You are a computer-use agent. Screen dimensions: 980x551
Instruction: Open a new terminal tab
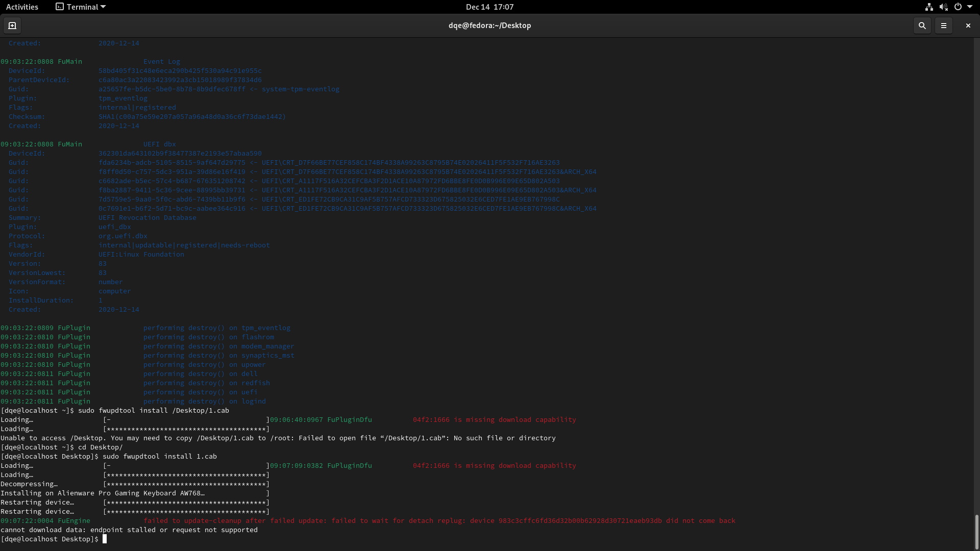[x=12, y=26]
